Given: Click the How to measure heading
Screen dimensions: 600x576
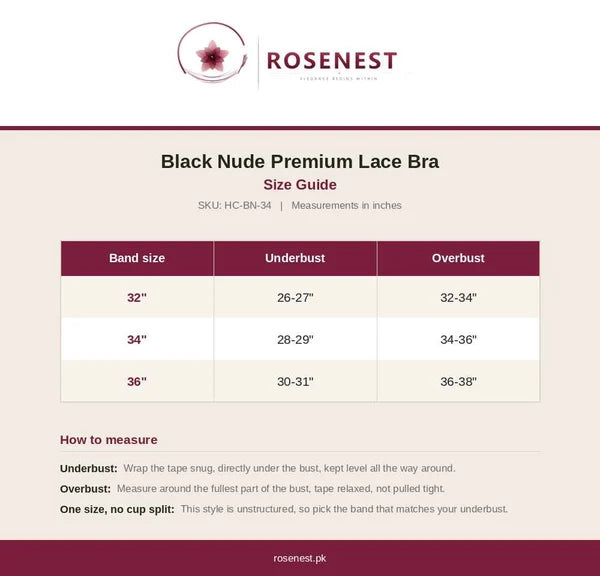Looking at the screenshot, I should [x=109, y=440].
